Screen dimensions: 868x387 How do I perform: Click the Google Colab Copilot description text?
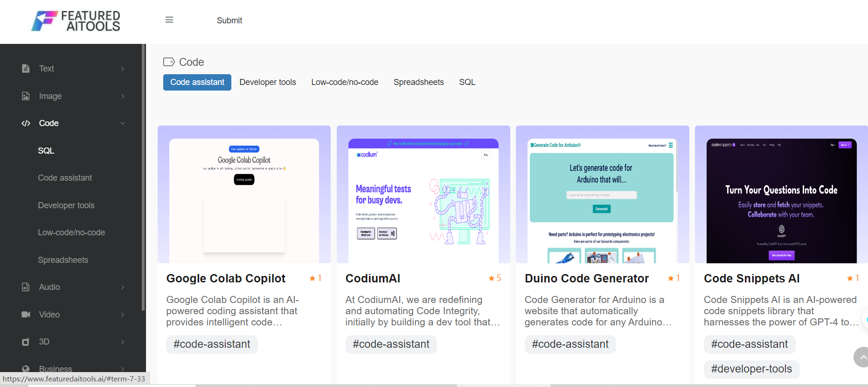pyautogui.click(x=233, y=311)
